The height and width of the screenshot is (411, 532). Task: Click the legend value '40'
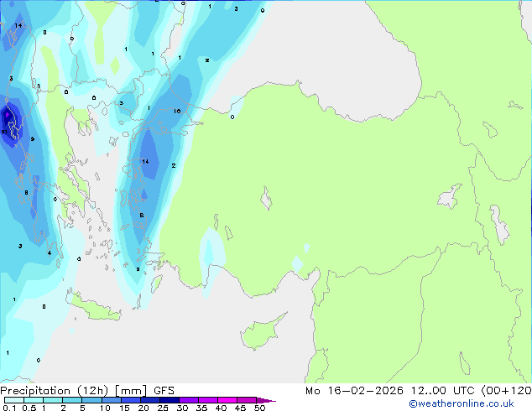point(221,408)
